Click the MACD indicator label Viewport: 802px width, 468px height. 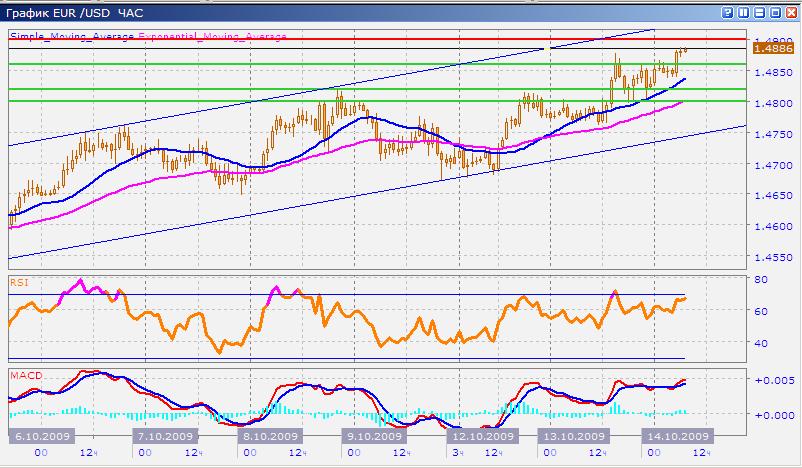[x=23, y=375]
